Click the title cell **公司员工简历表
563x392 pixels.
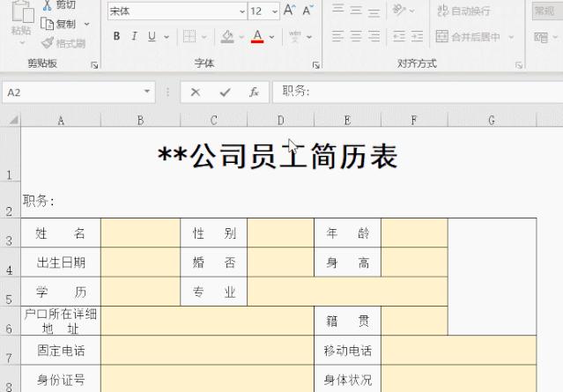click(x=278, y=156)
